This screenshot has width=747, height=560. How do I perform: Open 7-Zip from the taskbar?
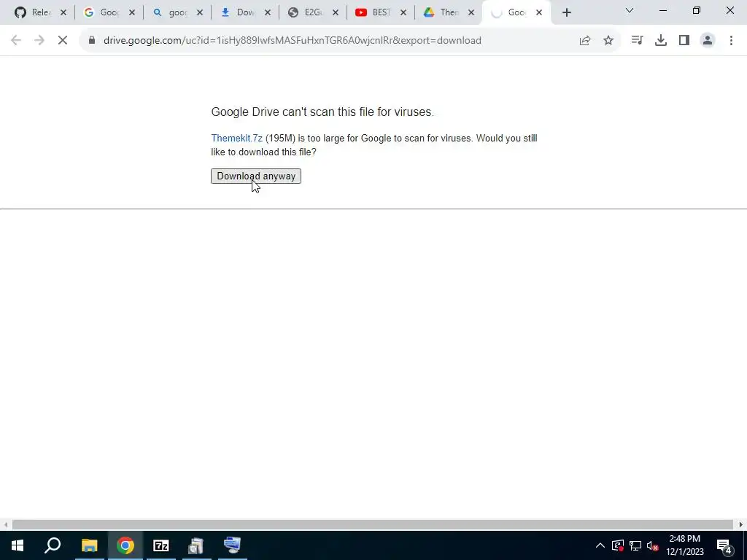[x=161, y=545]
